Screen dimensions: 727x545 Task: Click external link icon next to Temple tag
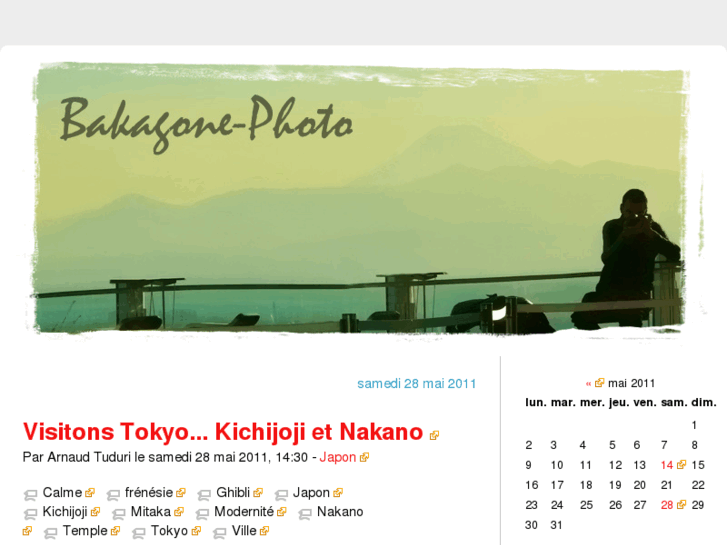tap(115, 531)
